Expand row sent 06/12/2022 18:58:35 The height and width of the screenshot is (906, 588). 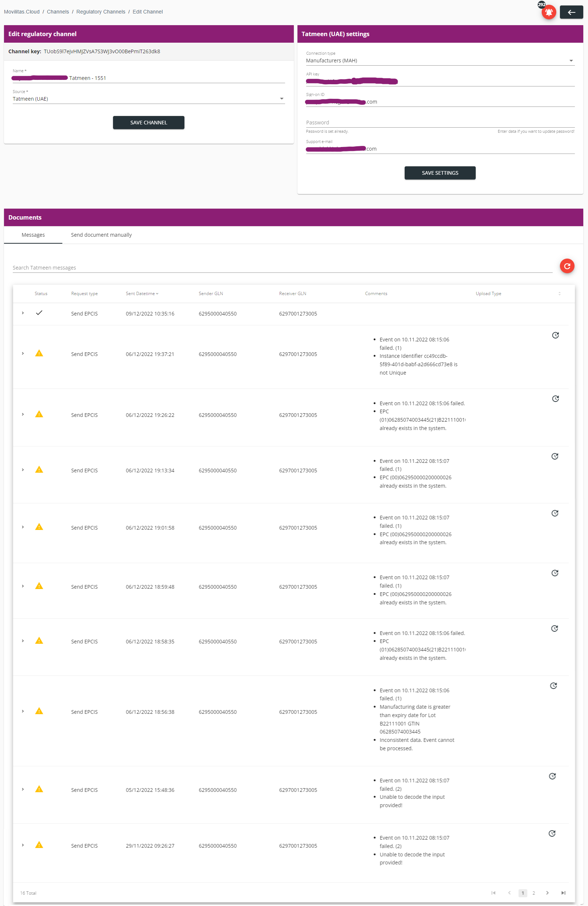point(23,641)
